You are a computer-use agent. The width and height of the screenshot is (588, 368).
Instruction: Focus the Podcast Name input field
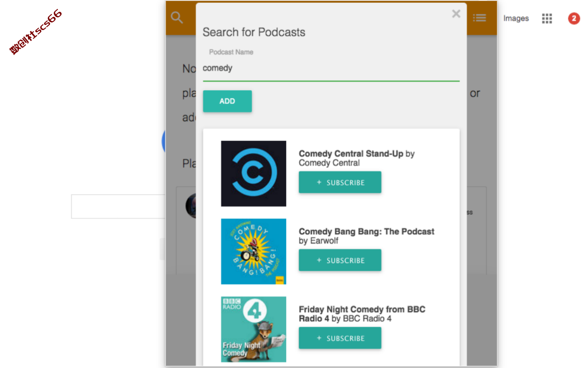click(x=331, y=68)
